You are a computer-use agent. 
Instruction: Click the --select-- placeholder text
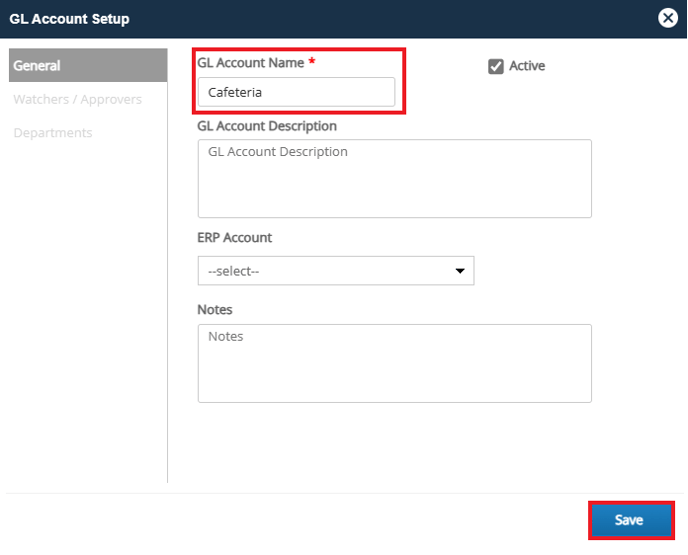pos(233,271)
